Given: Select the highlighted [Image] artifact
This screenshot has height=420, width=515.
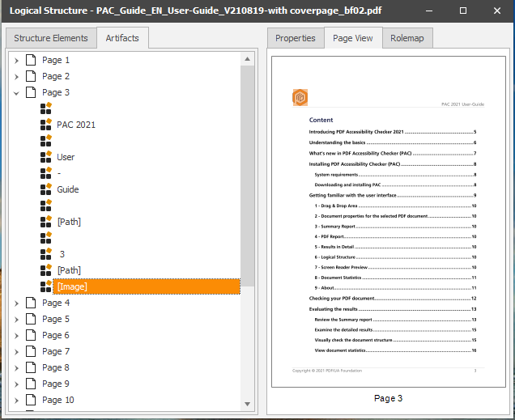Looking at the screenshot, I should (147, 286).
